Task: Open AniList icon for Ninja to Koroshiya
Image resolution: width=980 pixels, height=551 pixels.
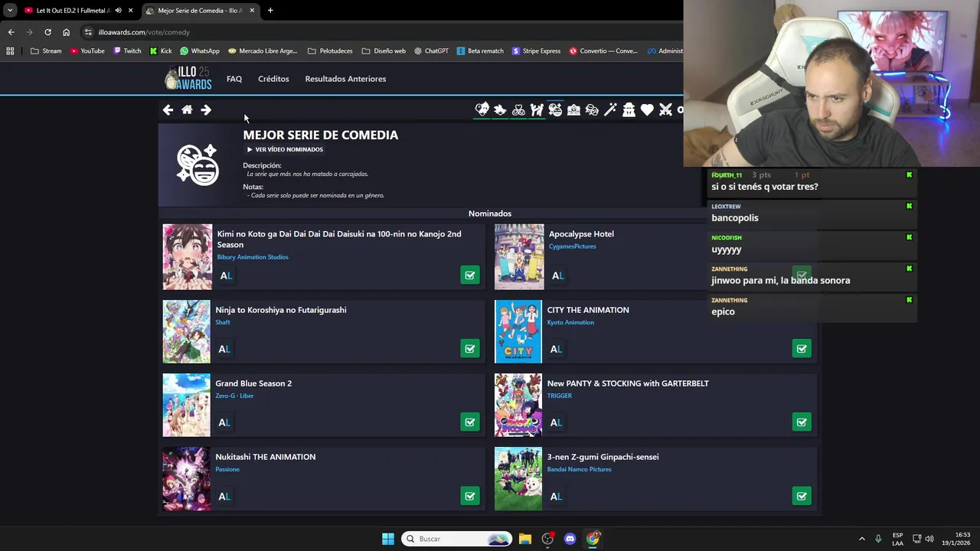Action: point(224,349)
